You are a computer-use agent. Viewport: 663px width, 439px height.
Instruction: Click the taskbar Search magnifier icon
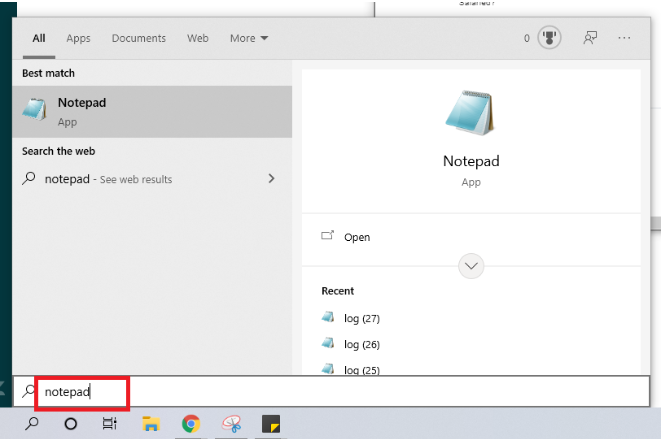click(x=32, y=423)
